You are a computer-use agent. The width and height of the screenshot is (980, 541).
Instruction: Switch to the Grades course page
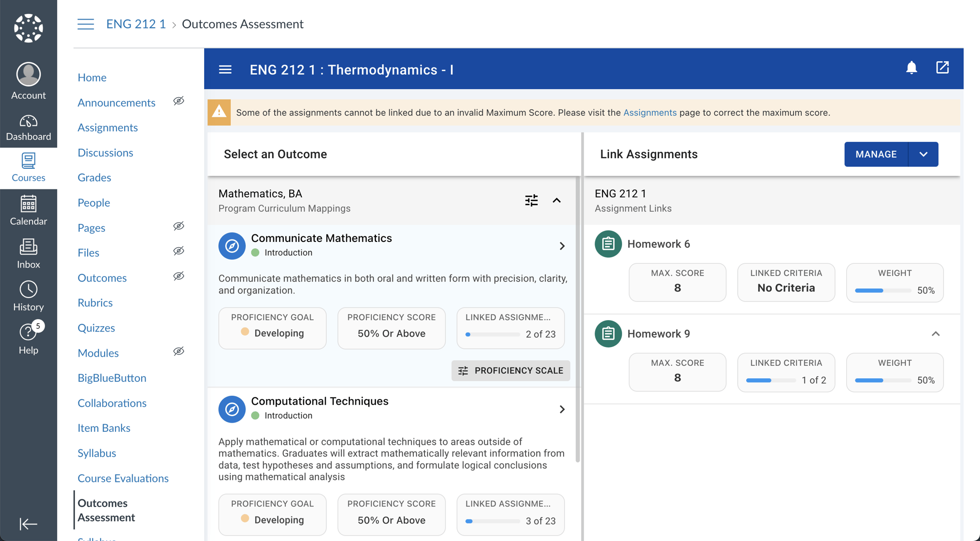(x=94, y=177)
